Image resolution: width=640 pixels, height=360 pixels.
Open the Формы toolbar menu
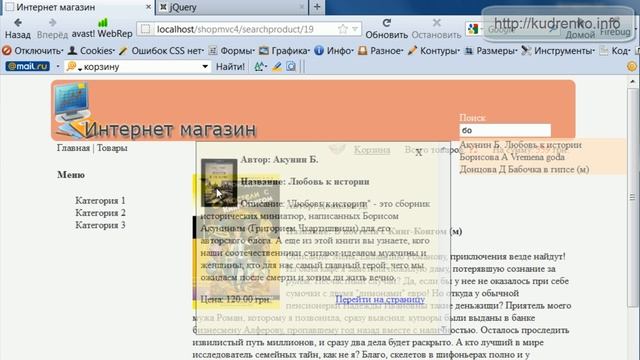(x=231, y=51)
